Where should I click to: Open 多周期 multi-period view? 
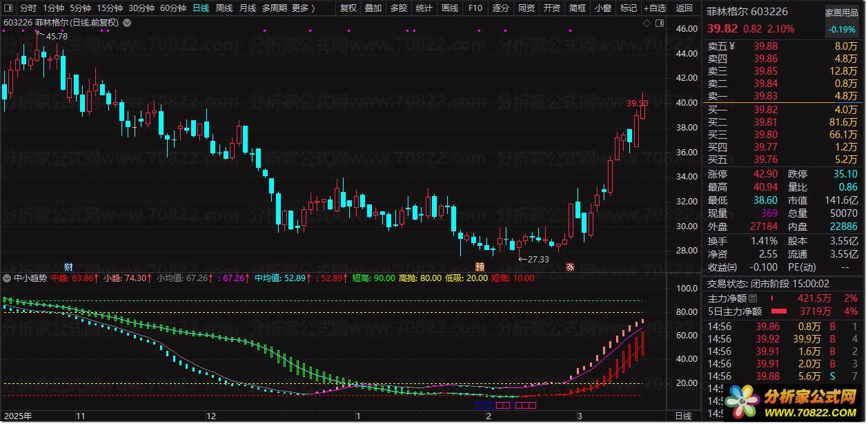point(275,8)
